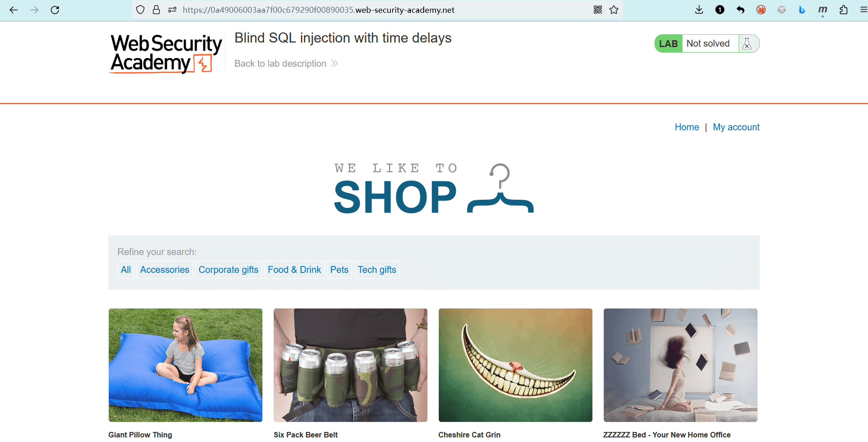
Task: Go back using the browser back arrow
Action: (14, 10)
